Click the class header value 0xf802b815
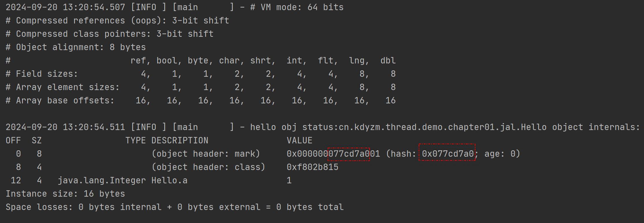 tap(312, 167)
